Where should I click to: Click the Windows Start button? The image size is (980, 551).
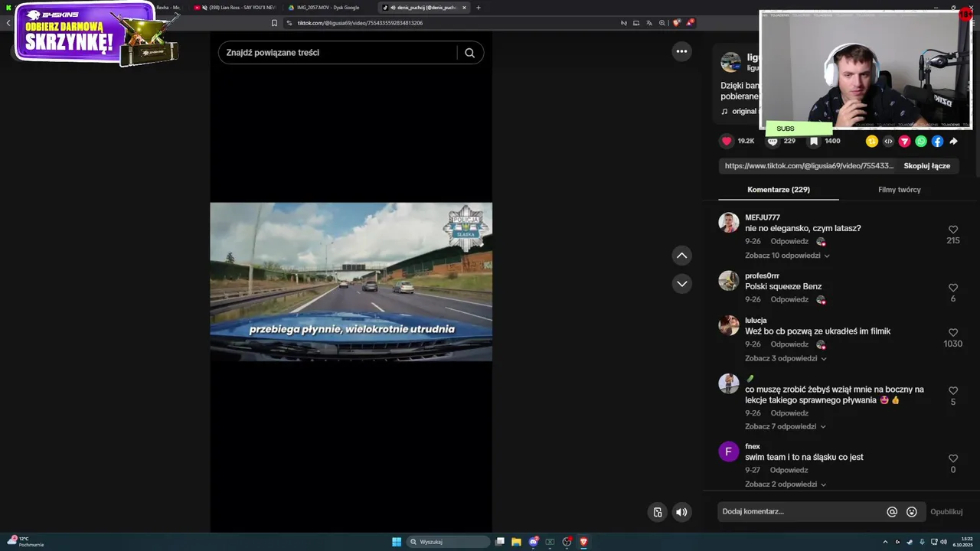[397, 542]
